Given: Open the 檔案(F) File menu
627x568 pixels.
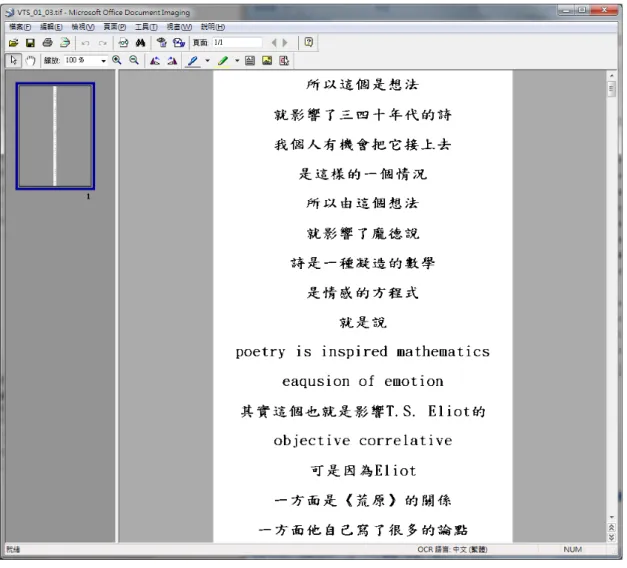Looking at the screenshot, I should point(20,27).
